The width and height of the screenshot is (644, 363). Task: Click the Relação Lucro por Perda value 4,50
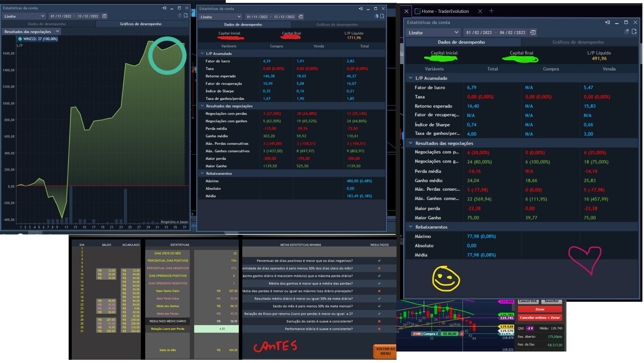(222, 329)
